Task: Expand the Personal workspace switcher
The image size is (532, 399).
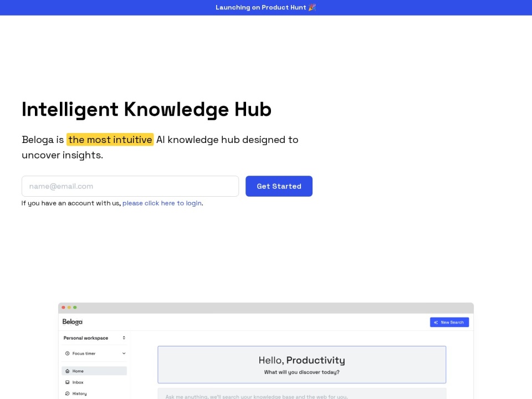Action: [94, 338]
